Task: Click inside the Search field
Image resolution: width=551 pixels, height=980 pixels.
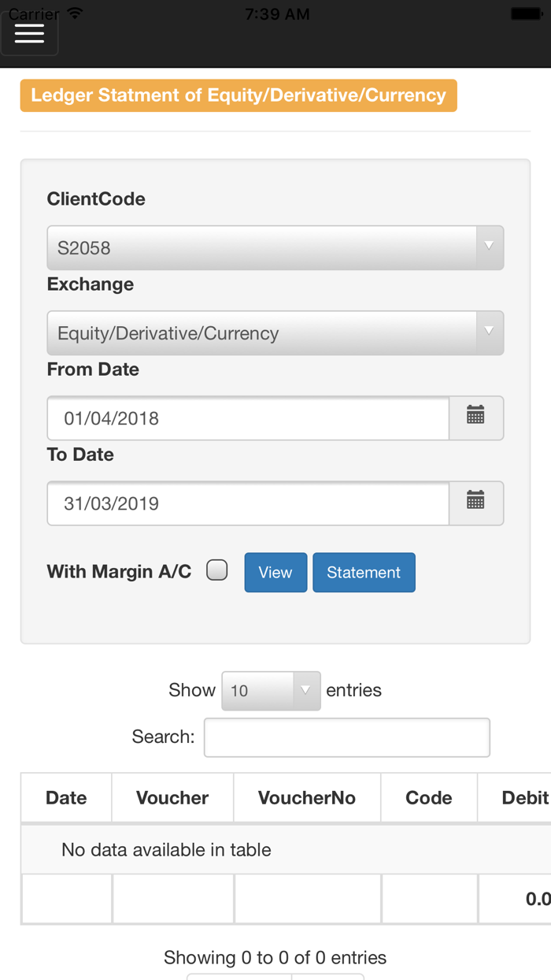Action: (x=346, y=737)
